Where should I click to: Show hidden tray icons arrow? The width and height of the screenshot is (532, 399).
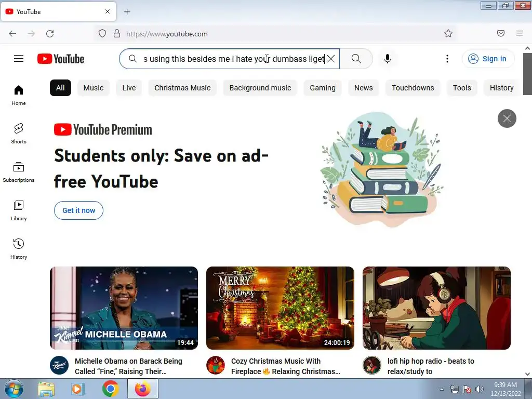[x=442, y=389]
